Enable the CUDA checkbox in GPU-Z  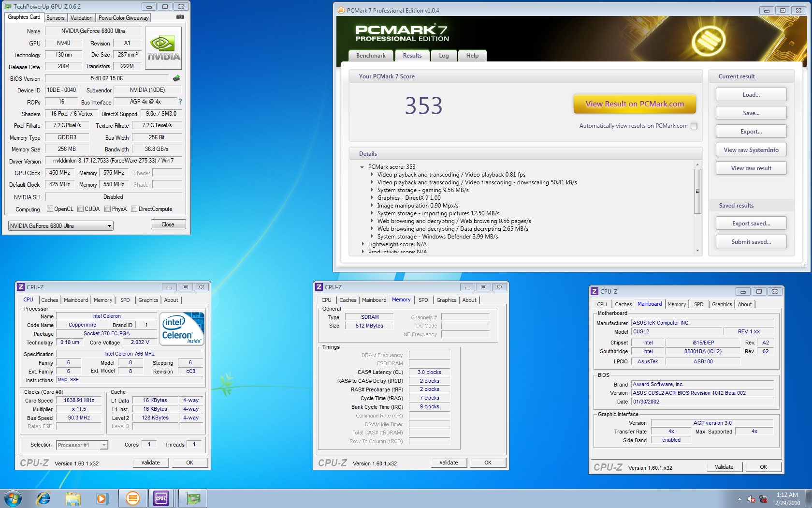click(80, 209)
